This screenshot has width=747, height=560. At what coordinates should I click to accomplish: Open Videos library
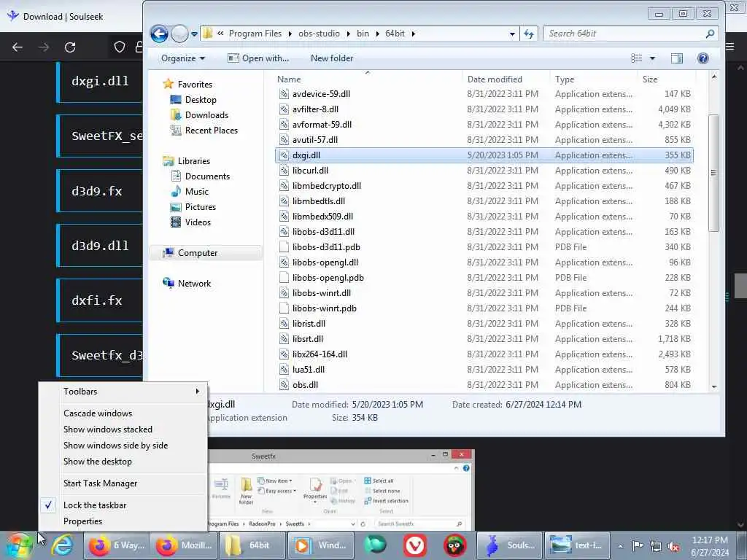coord(198,222)
